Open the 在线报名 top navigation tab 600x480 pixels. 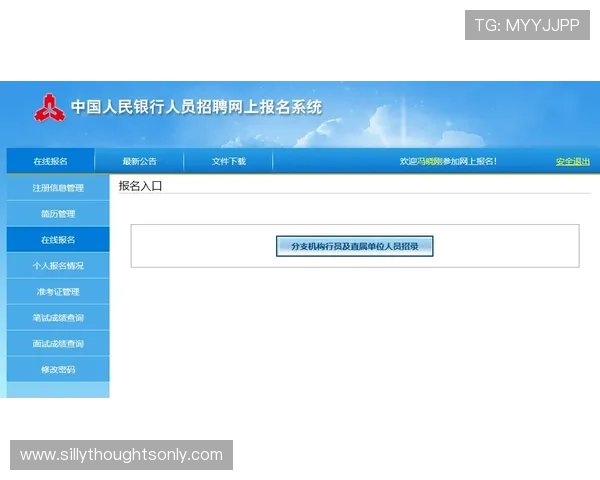pyautogui.click(x=50, y=161)
